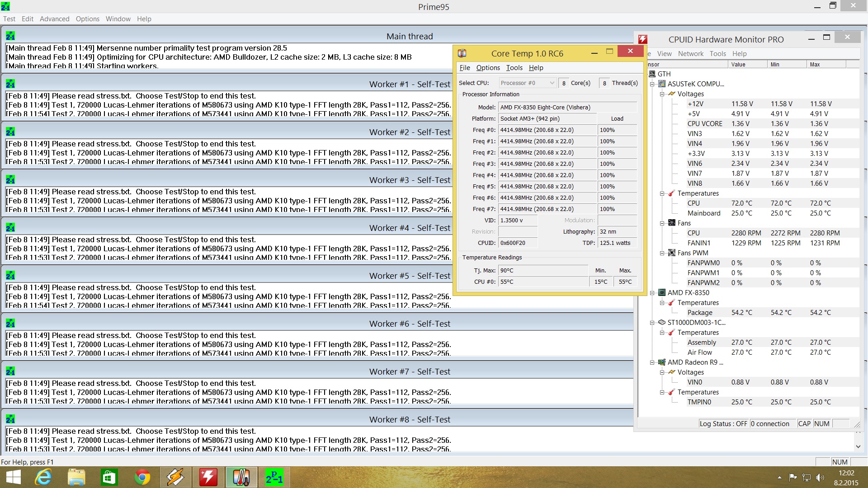Open the Prime95 Edit menu

tap(28, 19)
